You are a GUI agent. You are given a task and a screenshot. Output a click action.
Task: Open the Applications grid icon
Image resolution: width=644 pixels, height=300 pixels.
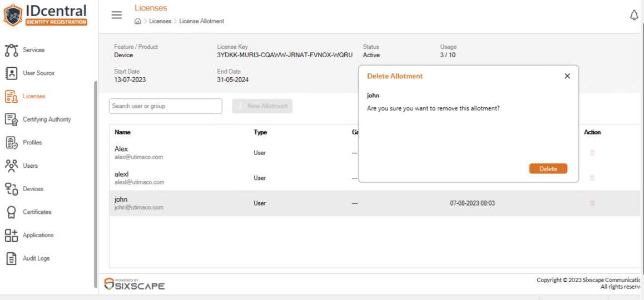(x=11, y=235)
